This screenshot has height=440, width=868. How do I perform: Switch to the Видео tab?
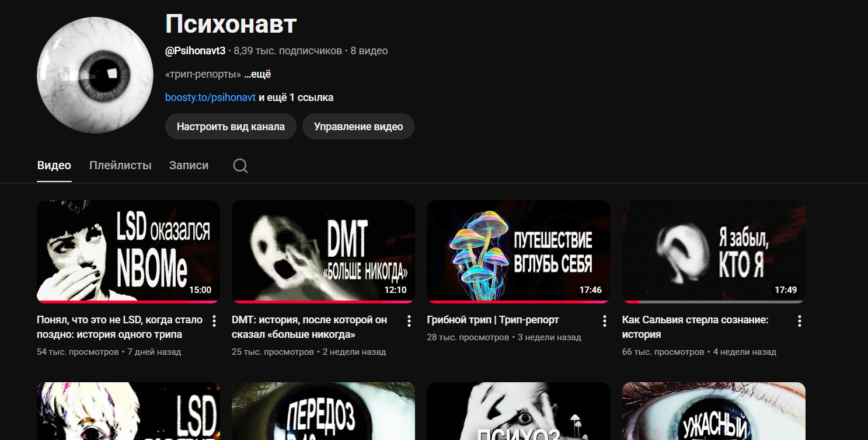[x=54, y=165]
